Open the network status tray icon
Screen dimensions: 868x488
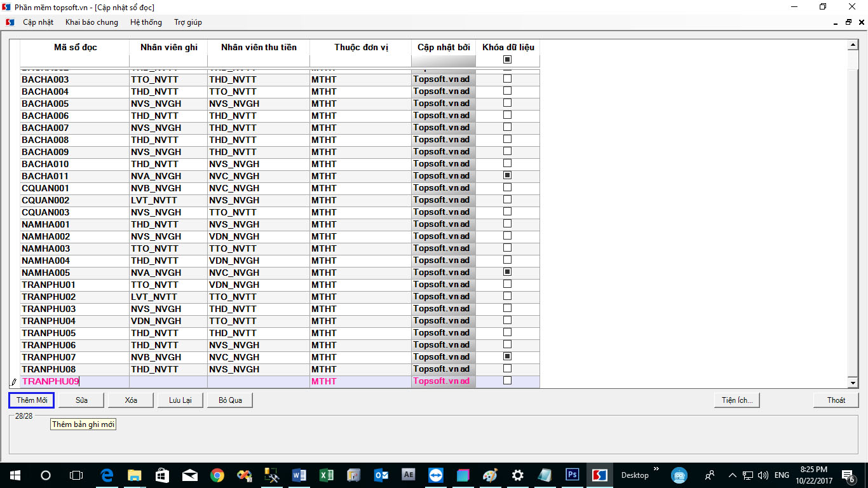click(x=748, y=475)
